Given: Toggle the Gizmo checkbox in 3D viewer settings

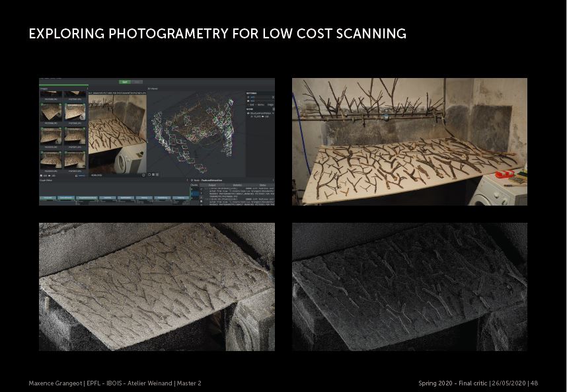Looking at the screenshot, I should [259, 104].
